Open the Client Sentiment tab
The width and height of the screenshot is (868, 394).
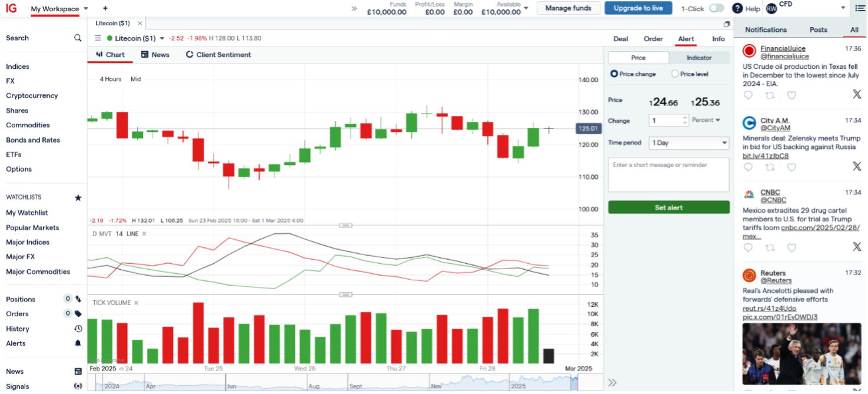[x=218, y=55]
